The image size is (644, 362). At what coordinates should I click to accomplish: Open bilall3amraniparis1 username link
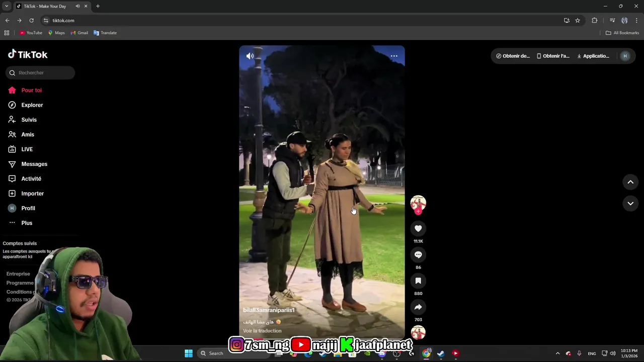pos(269,310)
